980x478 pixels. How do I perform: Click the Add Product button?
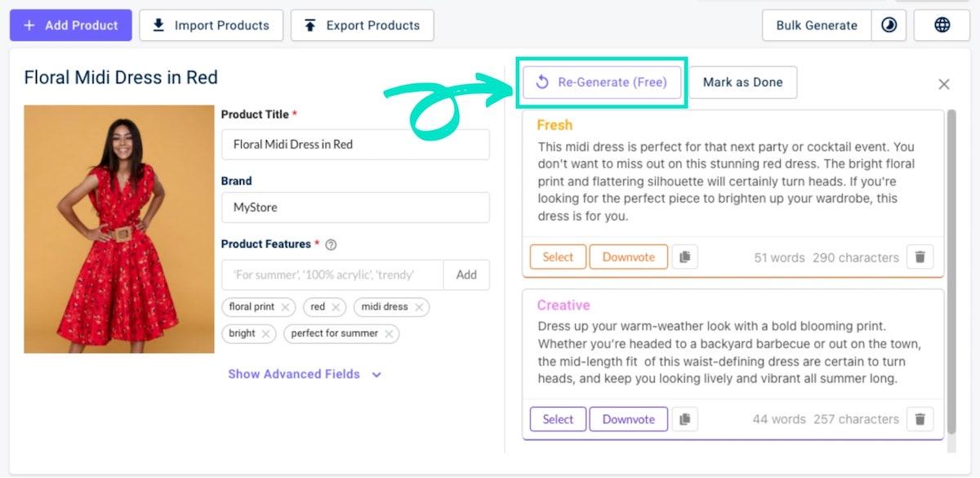(70, 25)
